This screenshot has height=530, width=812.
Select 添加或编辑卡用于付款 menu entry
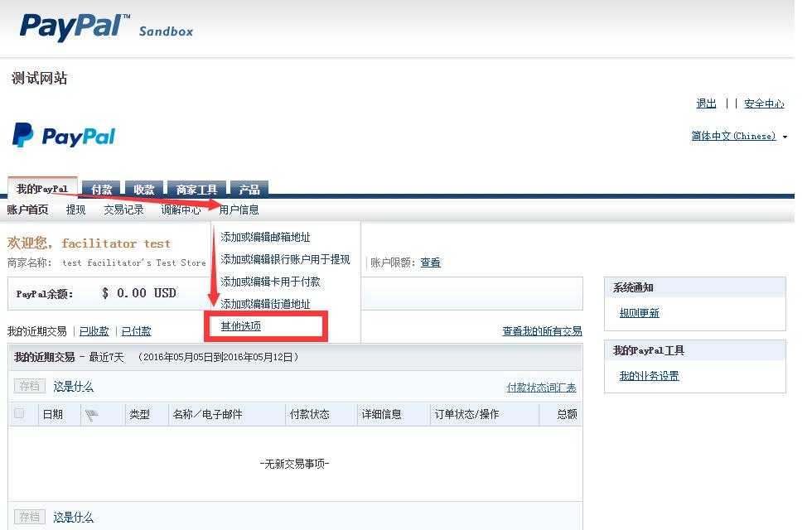click(270, 282)
